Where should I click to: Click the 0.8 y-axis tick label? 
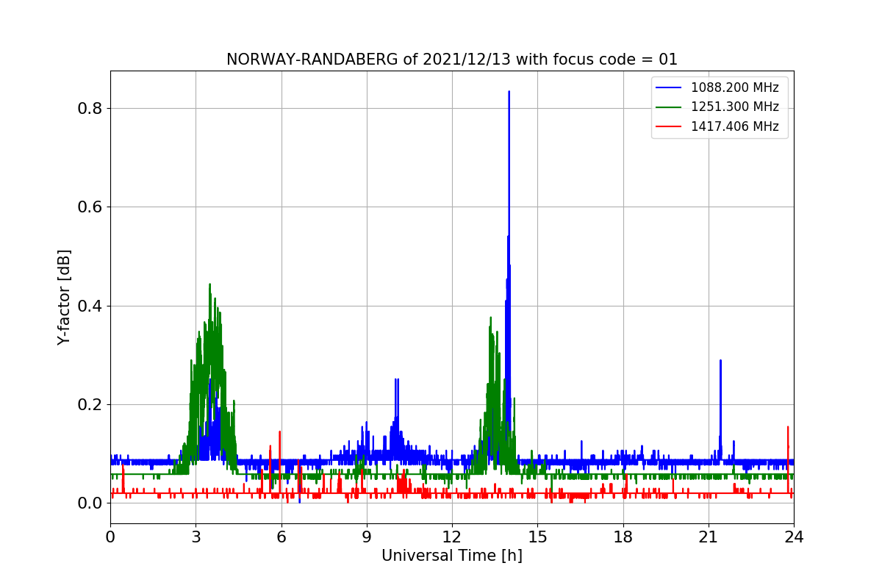90,108
